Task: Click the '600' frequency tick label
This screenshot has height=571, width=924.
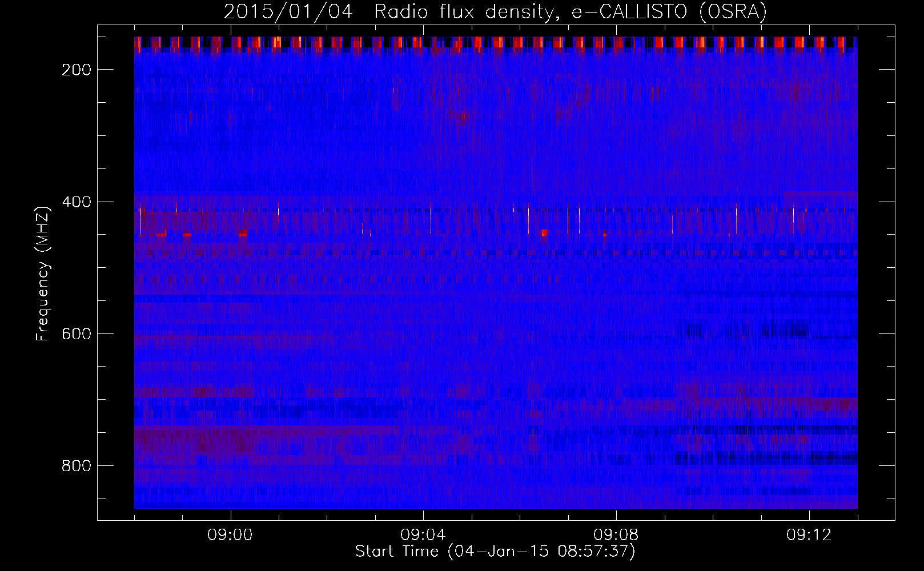Action: (x=76, y=334)
